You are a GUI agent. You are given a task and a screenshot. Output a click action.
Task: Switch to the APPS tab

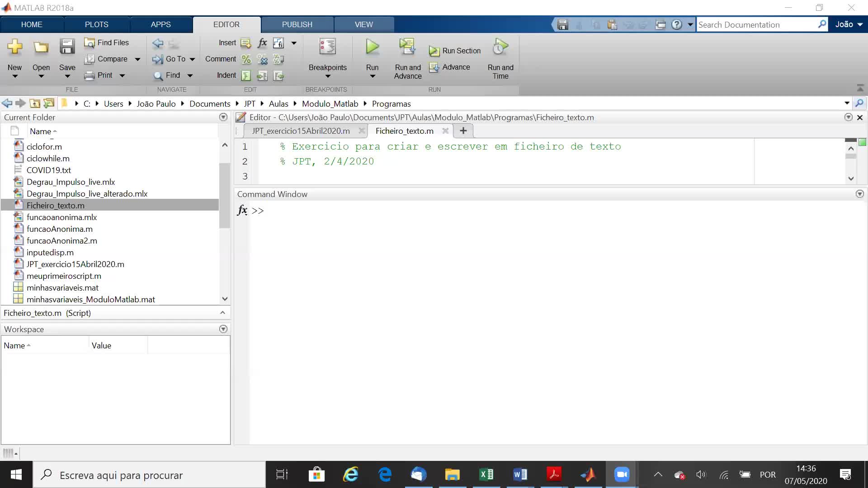[x=161, y=24]
